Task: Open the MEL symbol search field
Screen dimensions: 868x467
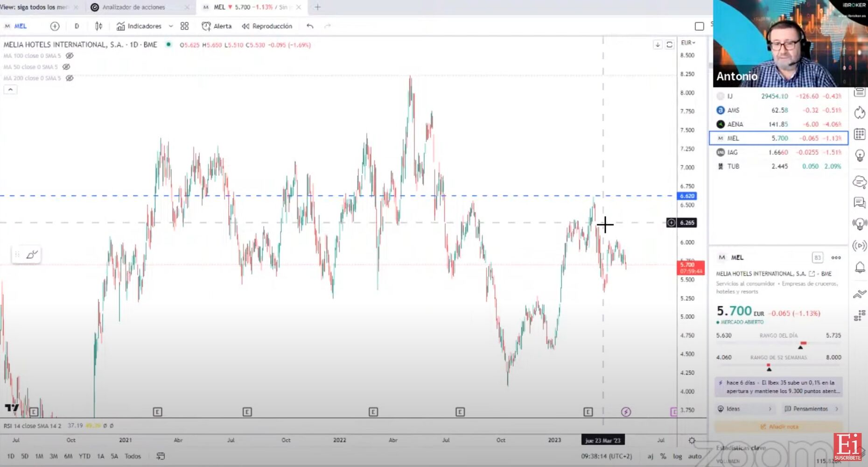Action: pos(16,26)
